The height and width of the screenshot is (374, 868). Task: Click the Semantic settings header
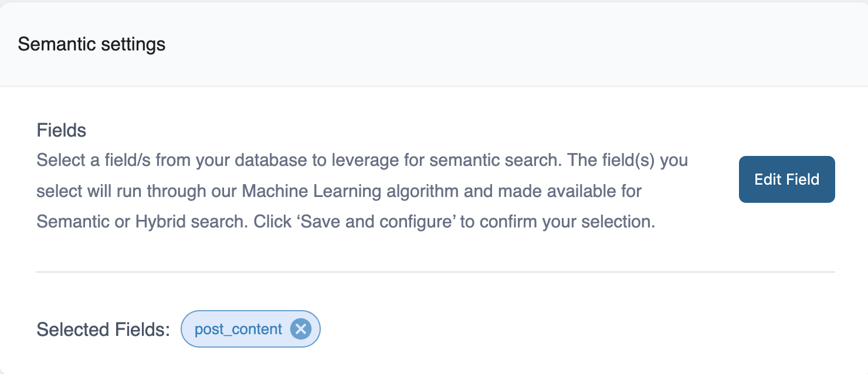click(x=91, y=43)
